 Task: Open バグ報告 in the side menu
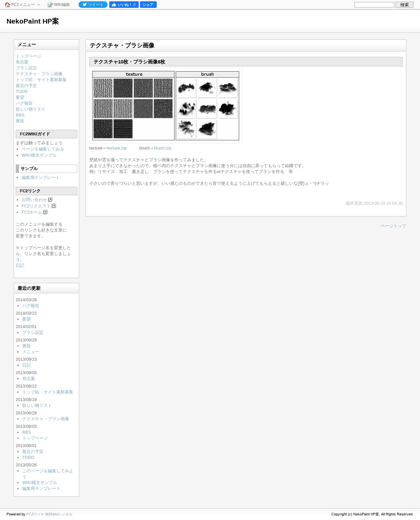(24, 103)
